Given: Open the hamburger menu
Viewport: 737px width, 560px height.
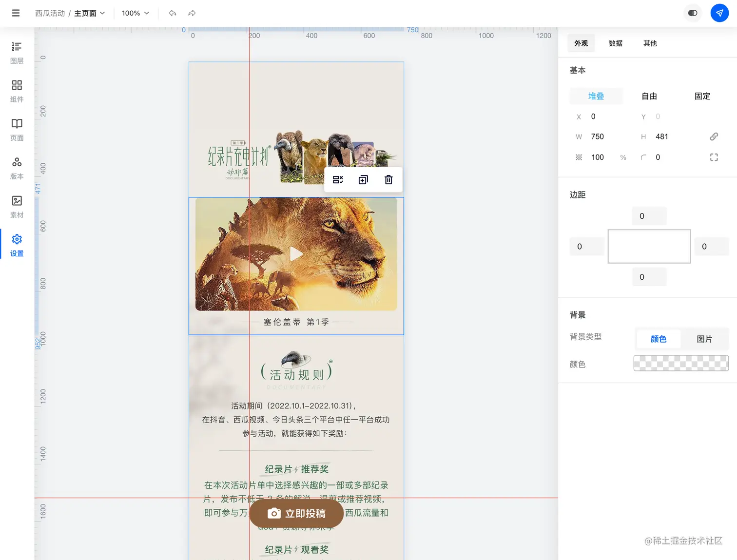Looking at the screenshot, I should tap(16, 13).
